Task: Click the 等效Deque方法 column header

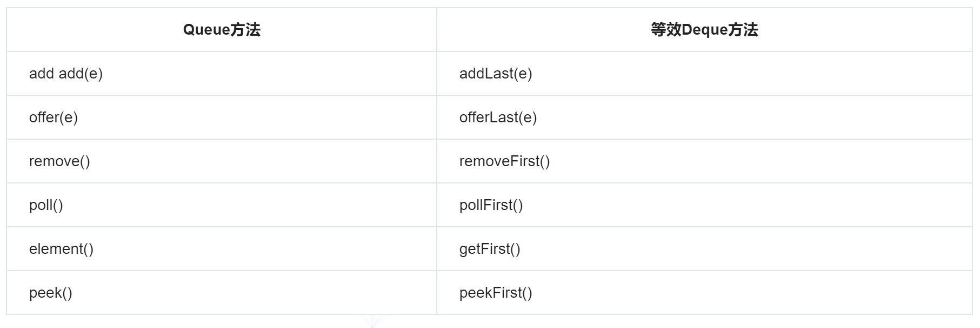Action: pos(704,30)
